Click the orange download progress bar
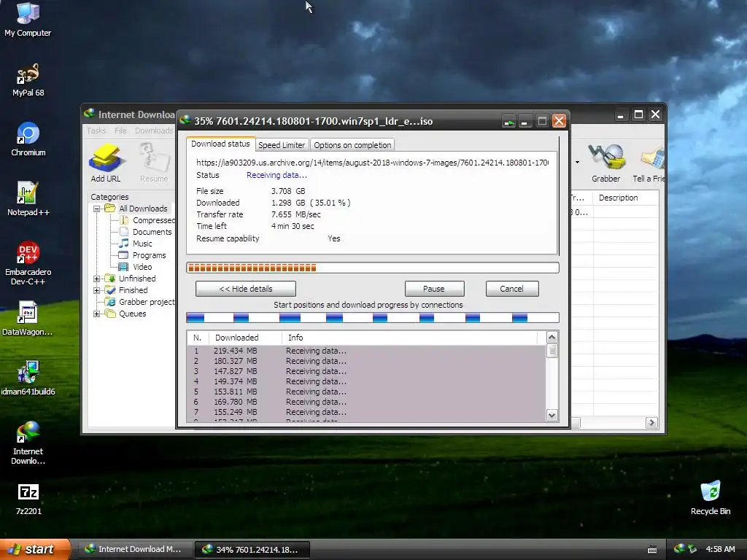747x560 pixels. click(373, 268)
